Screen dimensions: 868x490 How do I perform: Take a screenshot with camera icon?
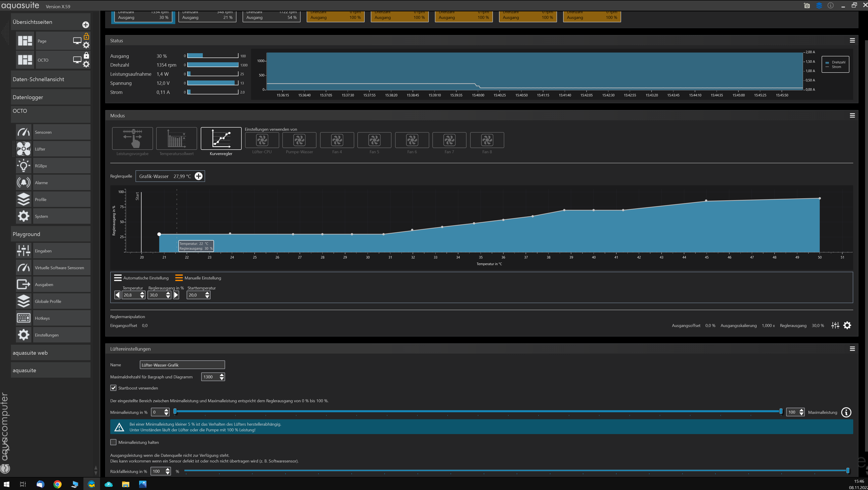point(807,5)
